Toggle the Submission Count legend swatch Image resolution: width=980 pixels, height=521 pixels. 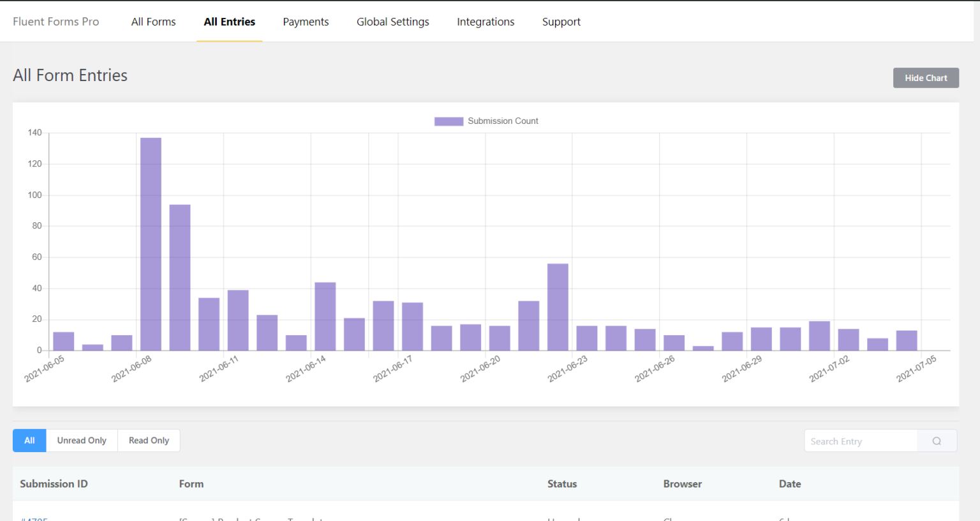click(x=449, y=121)
